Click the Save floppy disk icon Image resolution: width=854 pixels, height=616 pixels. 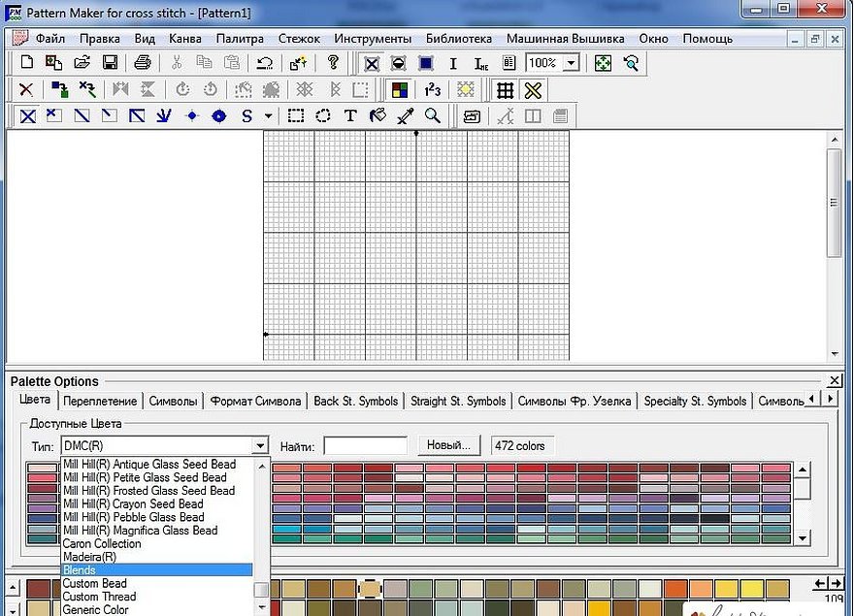click(x=110, y=63)
